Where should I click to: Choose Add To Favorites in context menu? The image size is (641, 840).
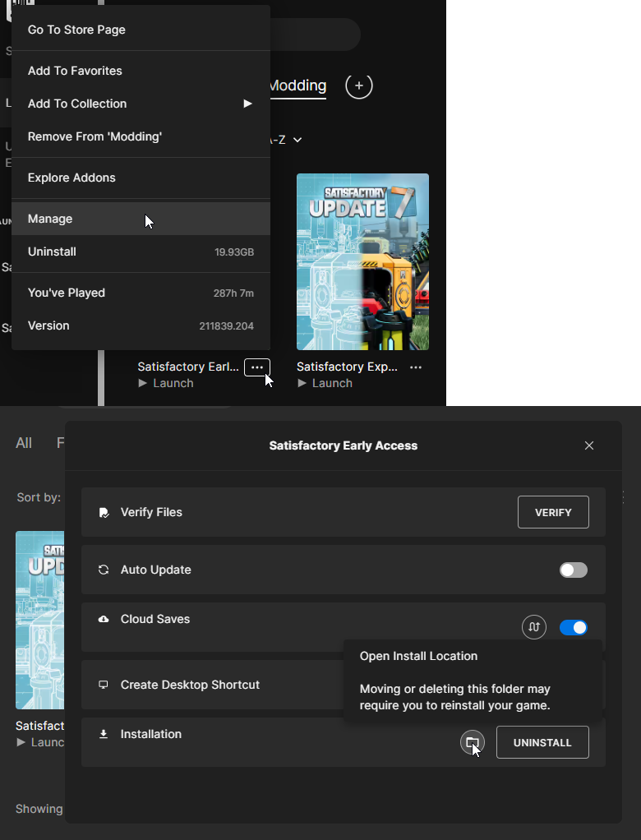pyautogui.click(x=141, y=71)
